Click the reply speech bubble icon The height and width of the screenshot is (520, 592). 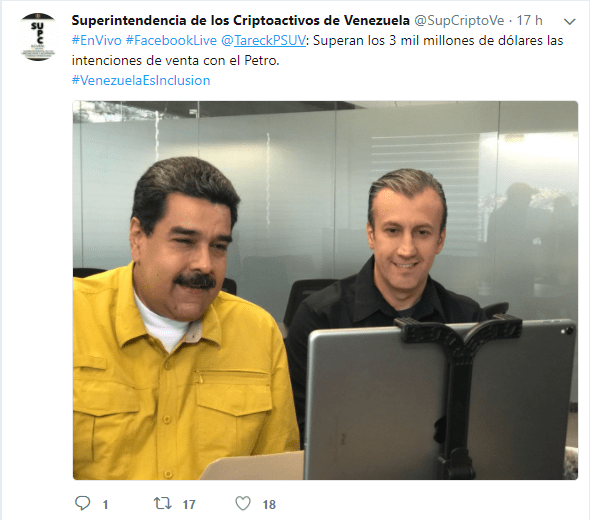point(82,503)
